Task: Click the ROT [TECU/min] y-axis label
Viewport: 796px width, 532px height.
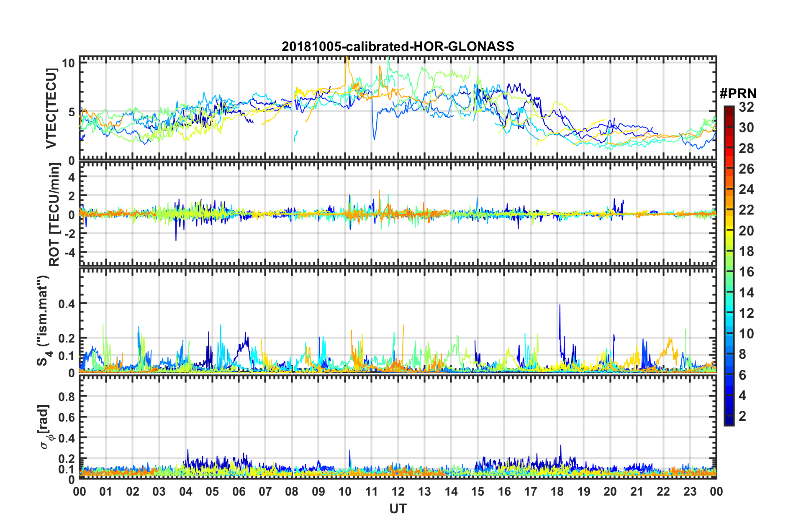Action: pyautogui.click(x=54, y=215)
